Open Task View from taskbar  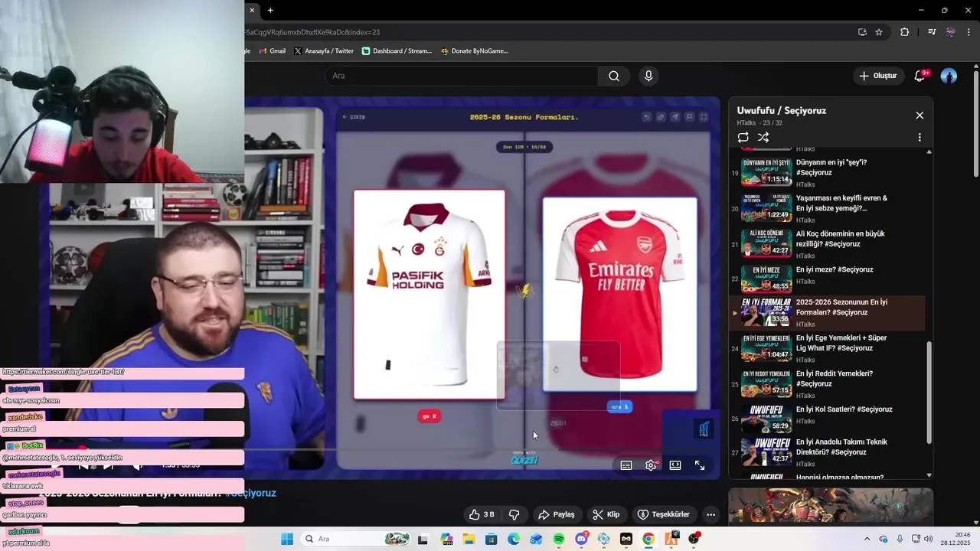pyautogui.click(x=423, y=539)
